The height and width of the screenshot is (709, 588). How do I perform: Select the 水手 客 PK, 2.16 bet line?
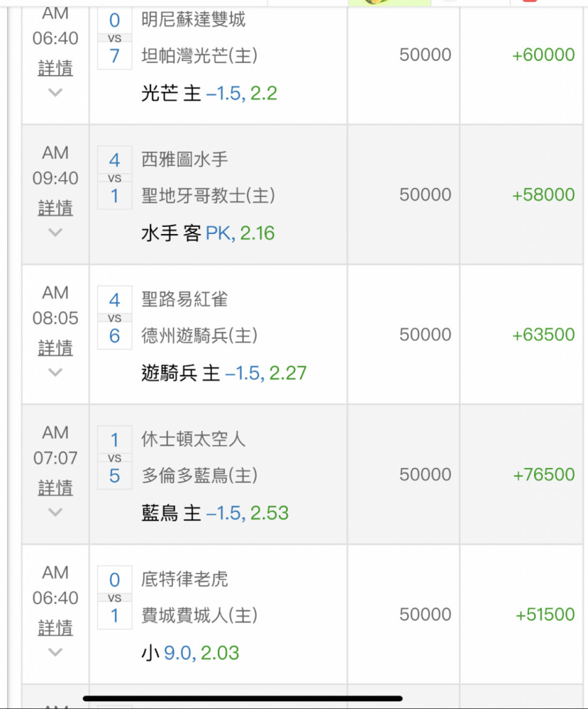207,233
